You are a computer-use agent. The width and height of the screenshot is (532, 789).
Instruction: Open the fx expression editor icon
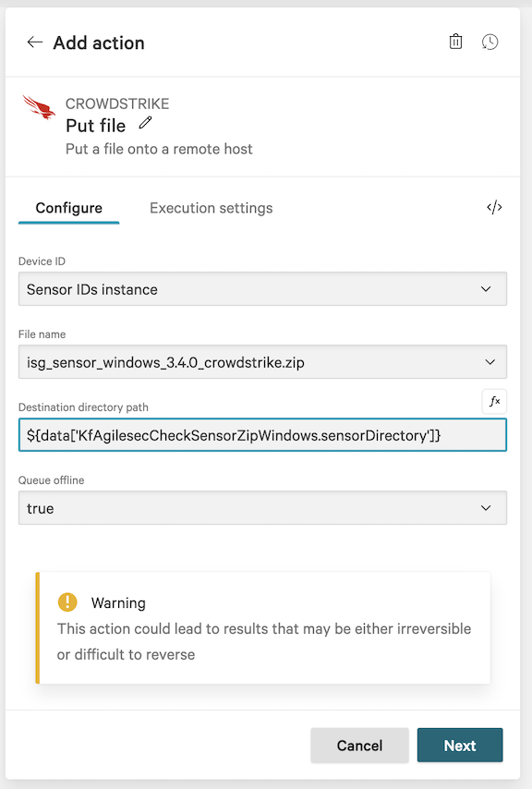(x=494, y=401)
